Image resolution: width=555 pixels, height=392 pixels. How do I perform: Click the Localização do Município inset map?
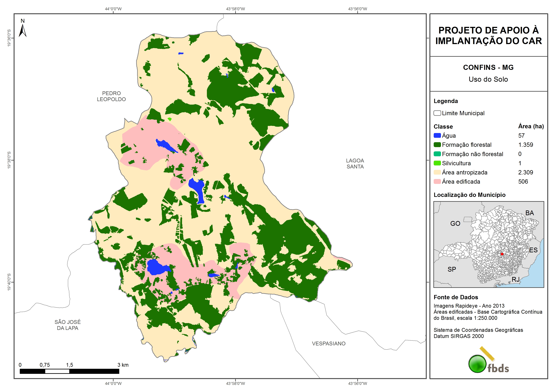tap(489, 244)
